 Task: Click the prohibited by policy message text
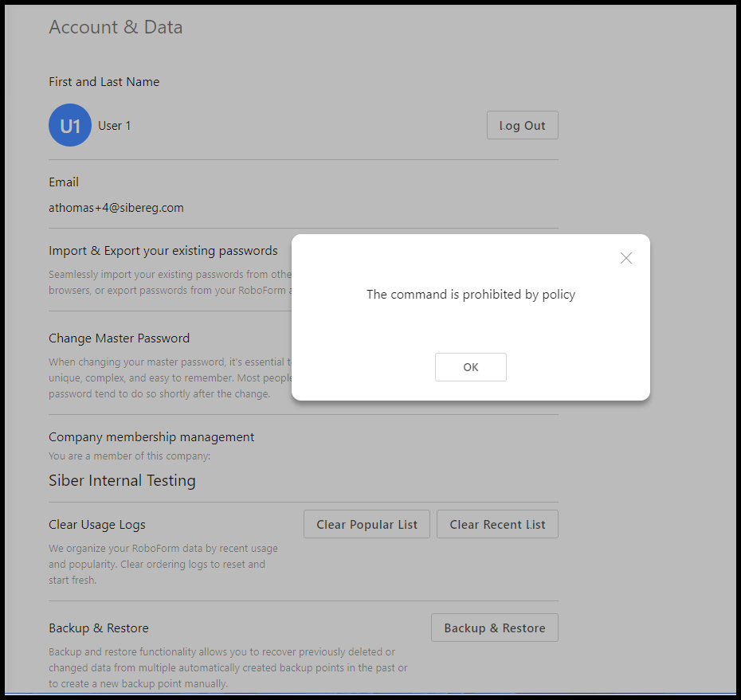click(470, 295)
